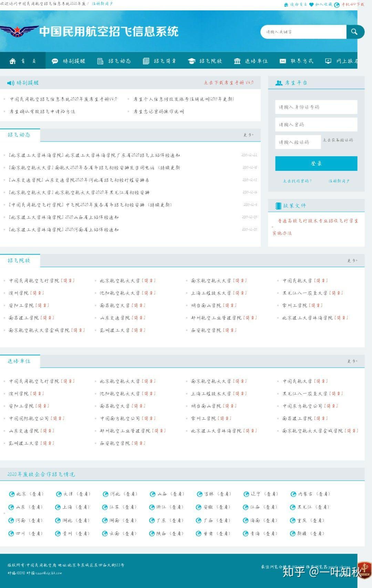Click the globe icon next to 新疆

pyautogui.click(x=293, y=534)
